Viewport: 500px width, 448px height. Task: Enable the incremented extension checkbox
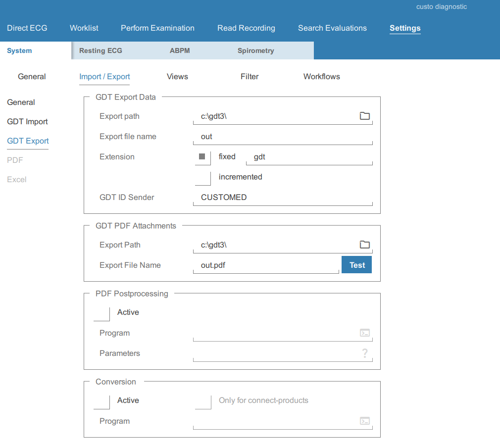tap(202, 177)
